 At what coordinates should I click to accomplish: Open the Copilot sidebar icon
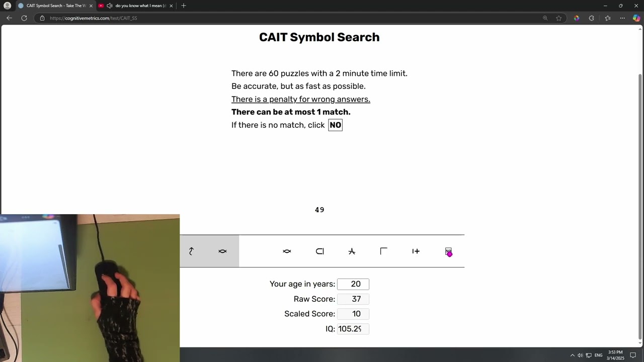(x=636, y=18)
